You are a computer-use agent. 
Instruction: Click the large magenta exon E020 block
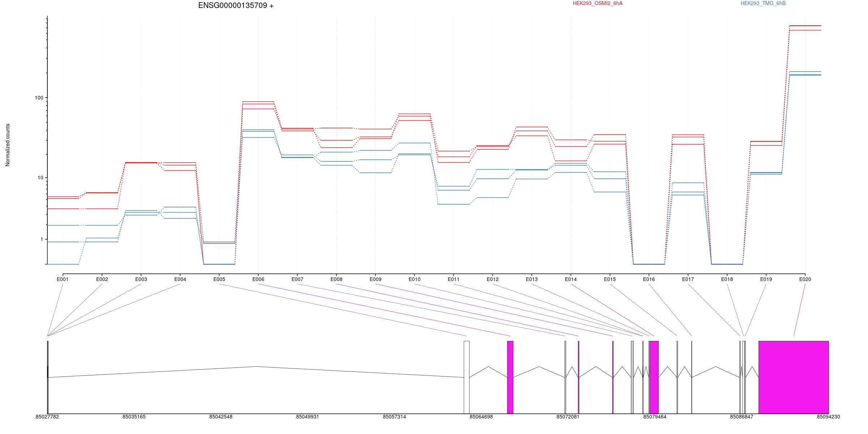click(x=793, y=377)
